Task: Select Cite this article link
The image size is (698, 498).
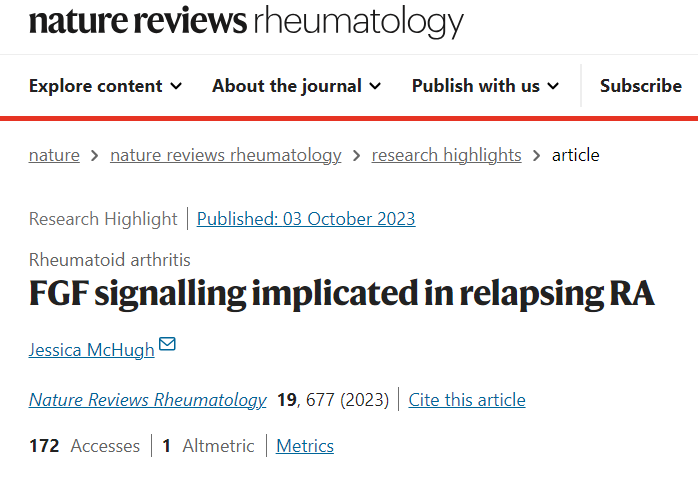Action: [467, 400]
